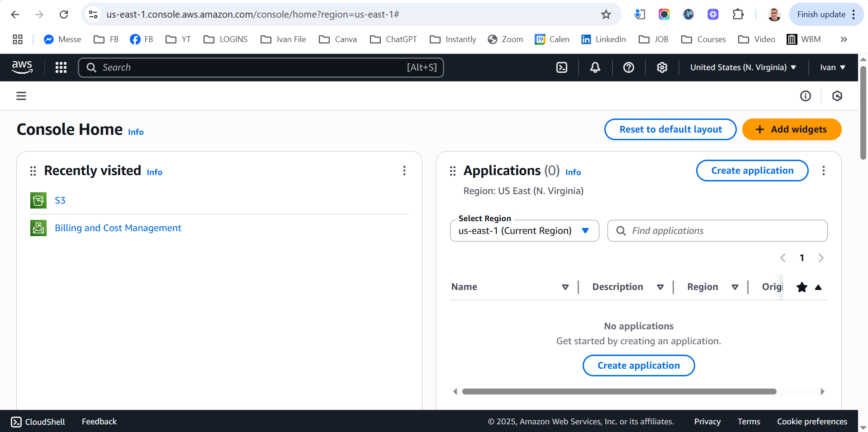Expand the Select Region us-east-1 dropdown

pyautogui.click(x=524, y=231)
